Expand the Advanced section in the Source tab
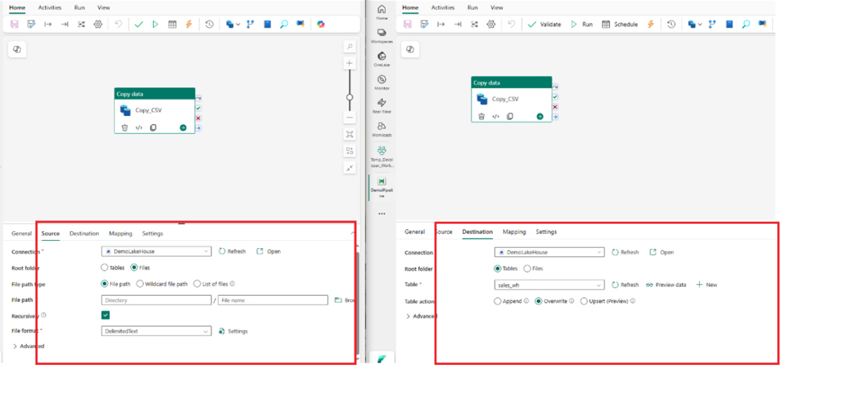The height and width of the screenshot is (409, 868). [x=28, y=347]
